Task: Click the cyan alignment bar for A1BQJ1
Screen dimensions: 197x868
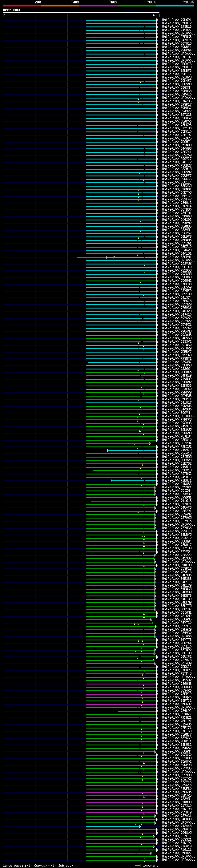Action: [135, 481]
